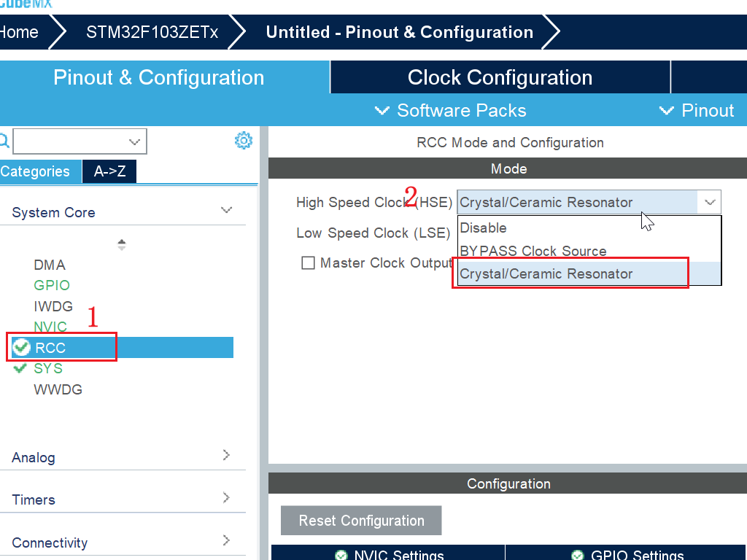
Task: Select WWDG in System Core list
Action: tap(58, 389)
